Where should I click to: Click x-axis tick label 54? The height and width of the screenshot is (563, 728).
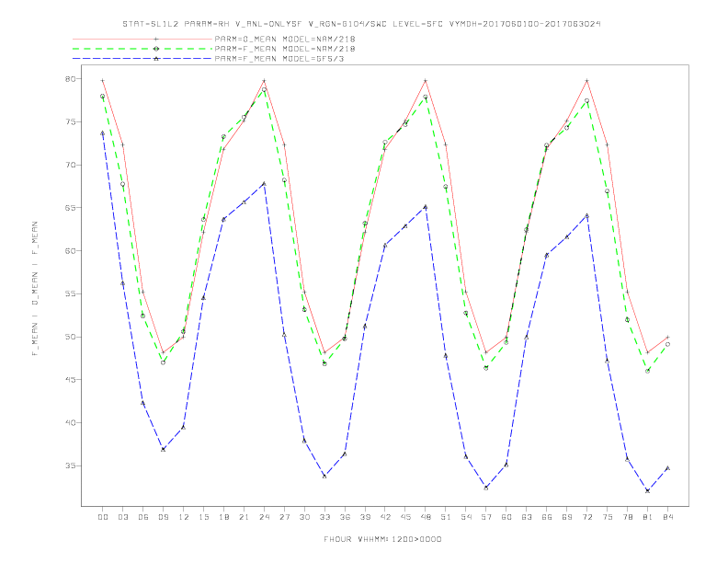pos(466,517)
